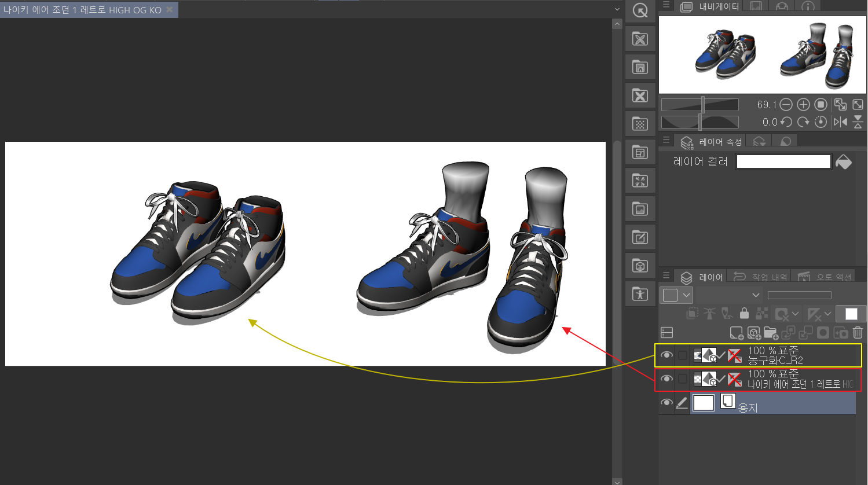The image size is (868, 485).
Task: Open pose material folder with figure icon
Action: (640, 294)
